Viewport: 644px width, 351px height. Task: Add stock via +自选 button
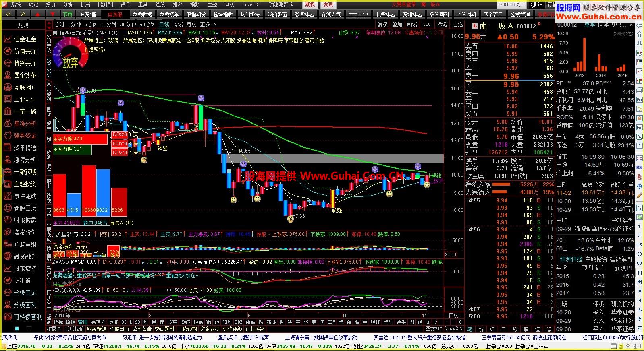pos(456,24)
